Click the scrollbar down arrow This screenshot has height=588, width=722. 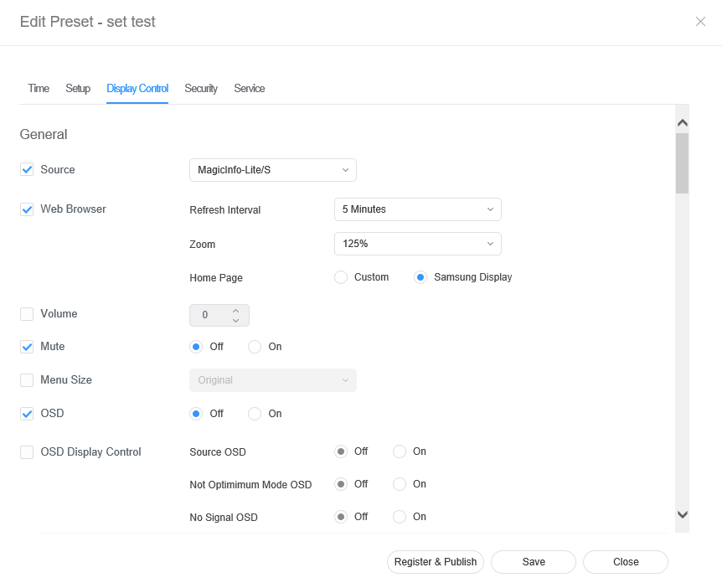[x=682, y=514]
